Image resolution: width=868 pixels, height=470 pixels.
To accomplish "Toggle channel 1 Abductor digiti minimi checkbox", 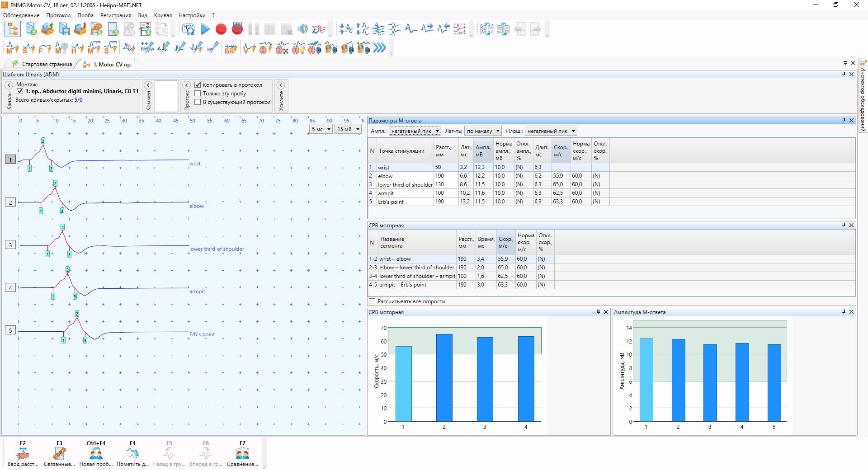I will pyautogui.click(x=20, y=91).
